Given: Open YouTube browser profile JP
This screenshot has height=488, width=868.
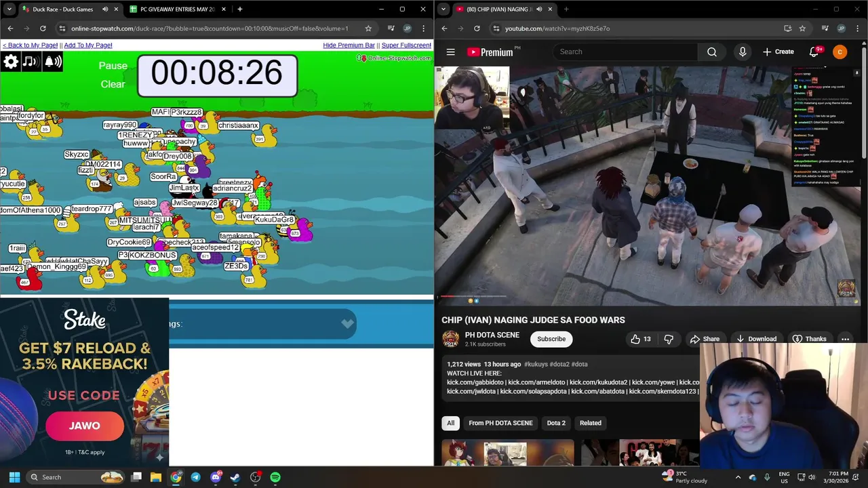Looking at the screenshot, I should 841,28.
